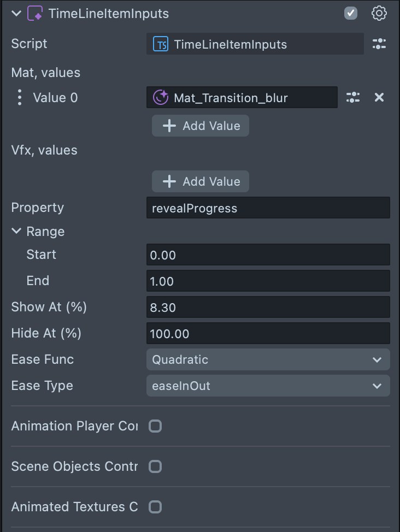Toggle the Animated Textures checkbox
This screenshot has width=400, height=532.
[x=156, y=507]
